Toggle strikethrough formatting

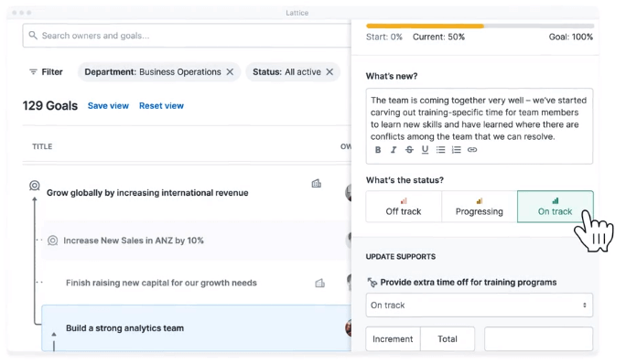coord(409,150)
